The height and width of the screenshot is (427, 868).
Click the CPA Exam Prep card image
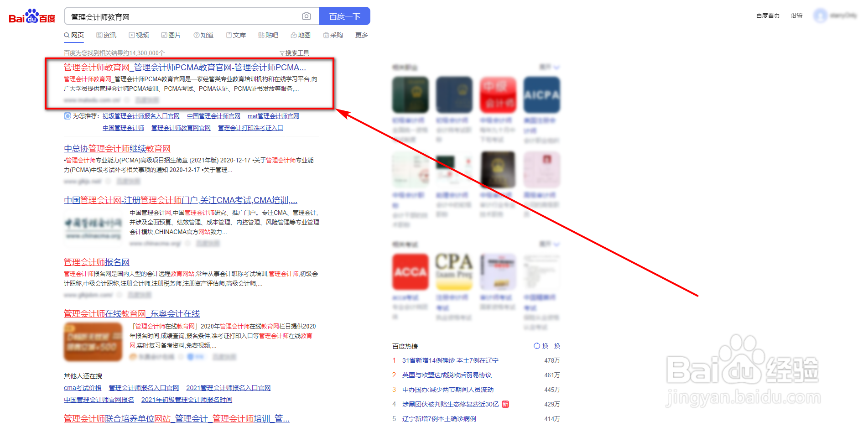click(454, 272)
